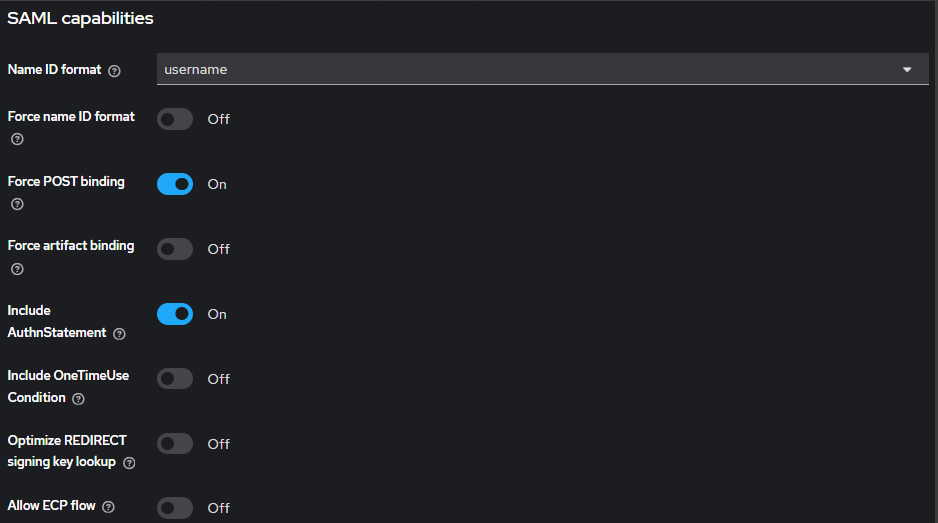
Task: Click the Name ID format label text
Action: pyautogui.click(x=54, y=70)
